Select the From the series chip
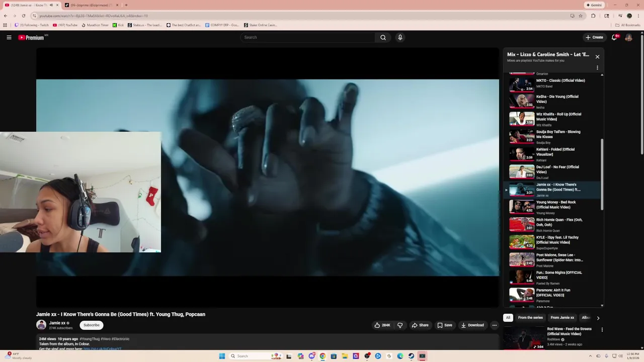 (530, 318)
